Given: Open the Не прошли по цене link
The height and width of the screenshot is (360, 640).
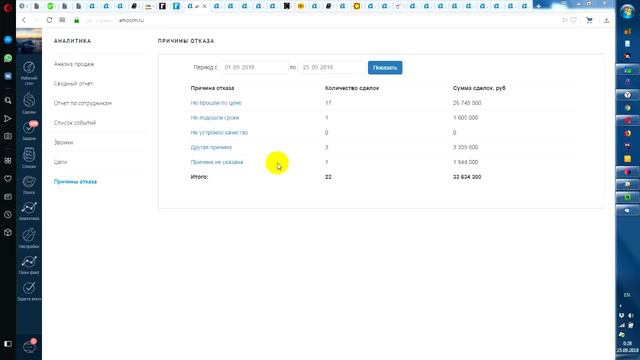Looking at the screenshot, I should coord(216,103).
